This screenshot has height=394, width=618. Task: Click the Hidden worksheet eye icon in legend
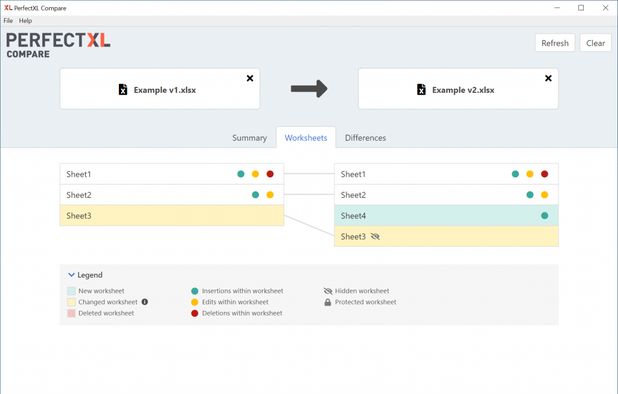(x=328, y=291)
